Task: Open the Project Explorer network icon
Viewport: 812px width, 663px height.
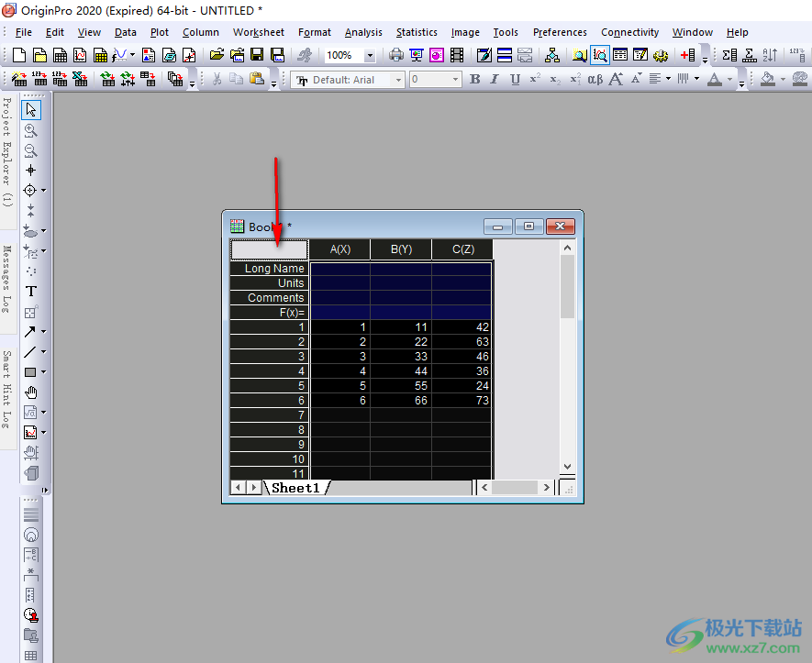Action: [x=552, y=55]
